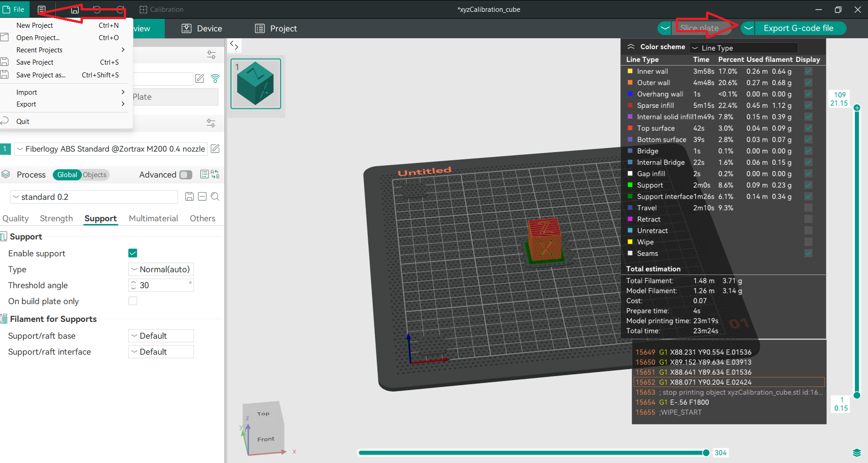Click the Export G-code file button
The image size is (868, 463).
798,28
